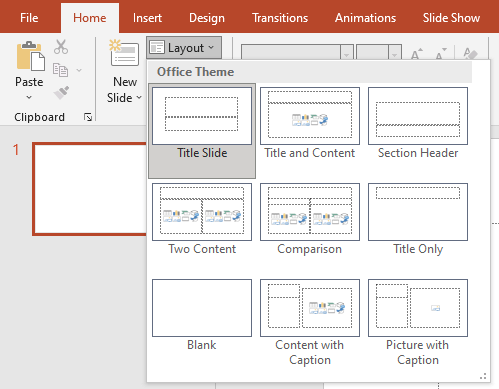Select slide 1 thumbnail in the panel

pos(89,189)
